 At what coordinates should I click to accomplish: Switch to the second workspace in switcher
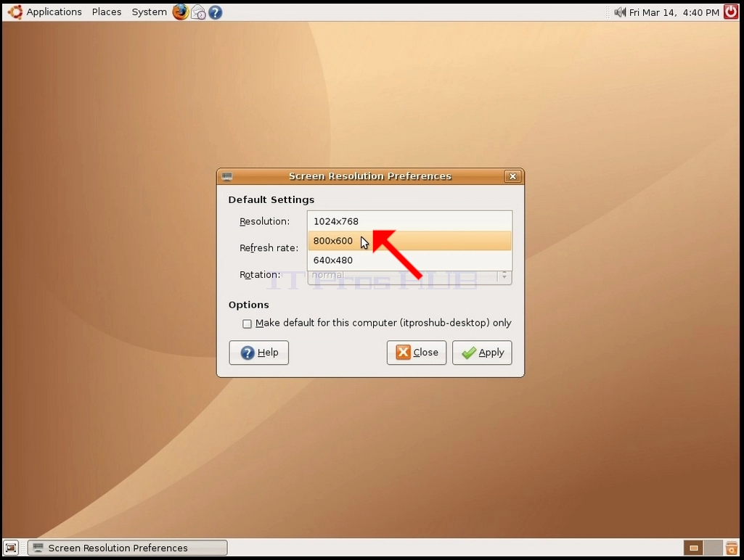click(714, 548)
